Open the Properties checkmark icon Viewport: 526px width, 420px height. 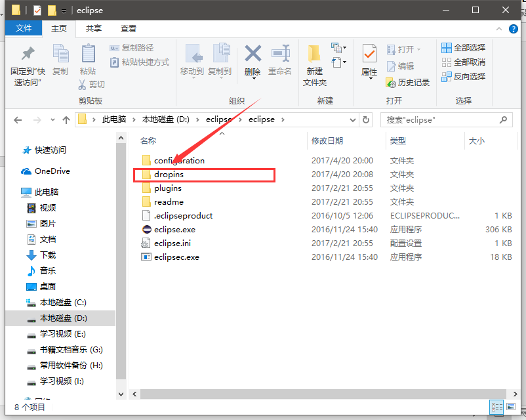[369, 53]
